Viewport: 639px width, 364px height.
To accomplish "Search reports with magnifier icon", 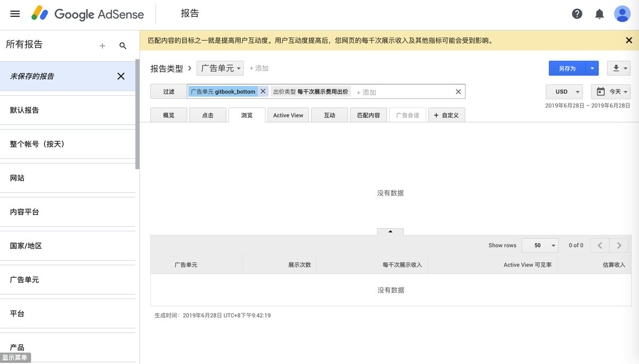I will [123, 46].
